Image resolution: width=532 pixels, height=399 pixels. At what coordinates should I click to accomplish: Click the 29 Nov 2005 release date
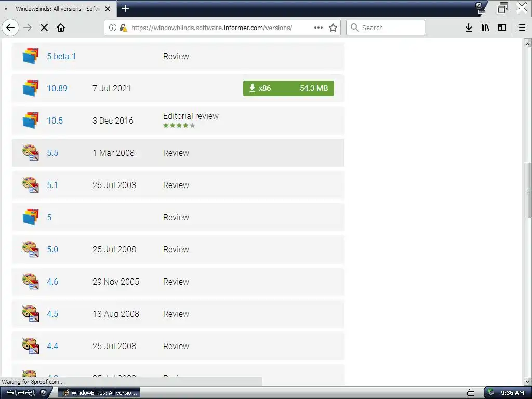click(x=116, y=282)
